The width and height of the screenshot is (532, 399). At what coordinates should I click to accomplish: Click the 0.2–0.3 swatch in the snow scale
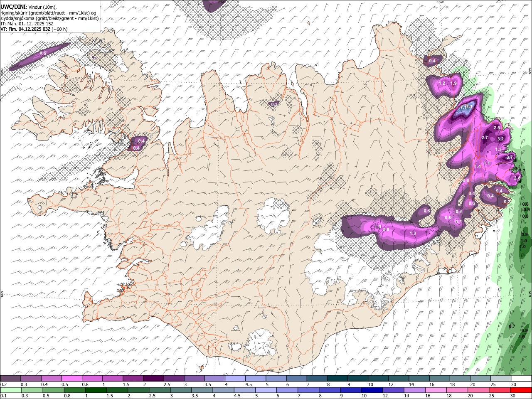(x=11, y=379)
